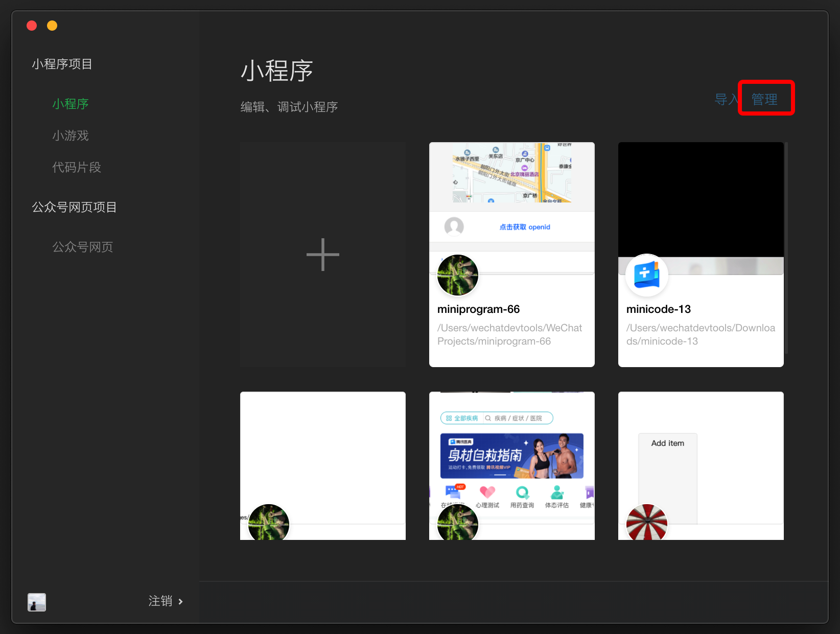Select 小程序 in the sidebar
Screen dimensions: 840x634
coord(71,104)
